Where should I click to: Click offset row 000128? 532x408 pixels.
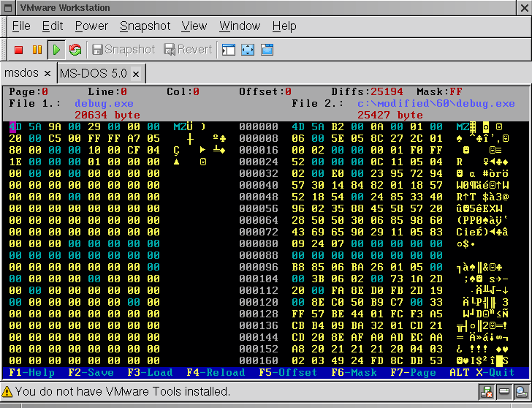pos(259,314)
